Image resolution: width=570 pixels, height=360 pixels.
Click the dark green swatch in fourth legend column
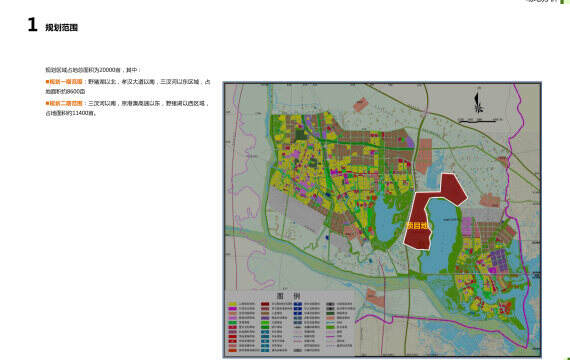[x=330, y=313]
